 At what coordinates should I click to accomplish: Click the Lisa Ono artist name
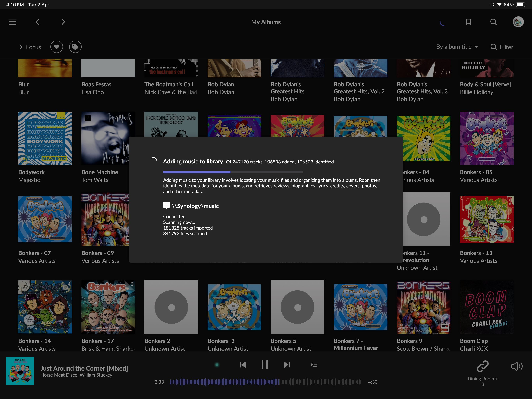coord(93,92)
